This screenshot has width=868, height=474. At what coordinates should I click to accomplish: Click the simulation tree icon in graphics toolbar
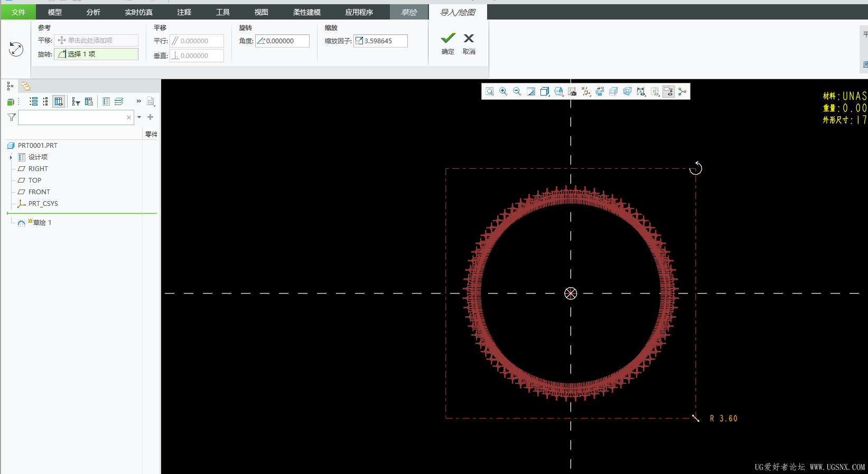point(682,92)
